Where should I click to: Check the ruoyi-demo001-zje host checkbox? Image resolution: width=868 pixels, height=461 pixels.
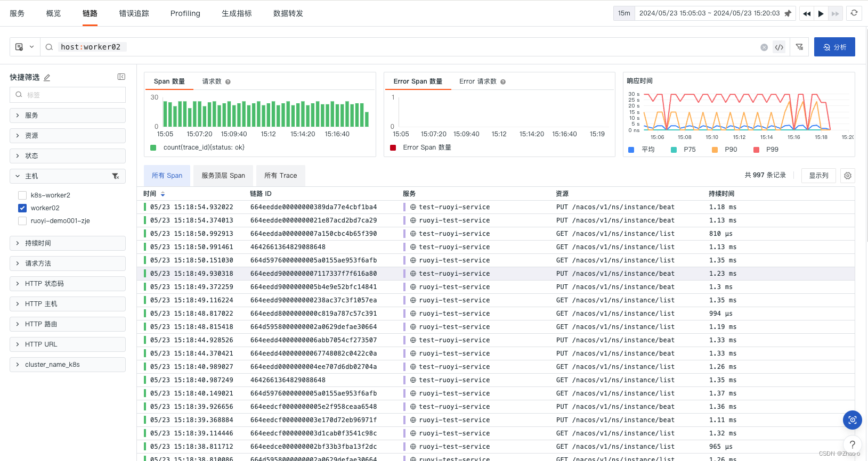tap(22, 221)
